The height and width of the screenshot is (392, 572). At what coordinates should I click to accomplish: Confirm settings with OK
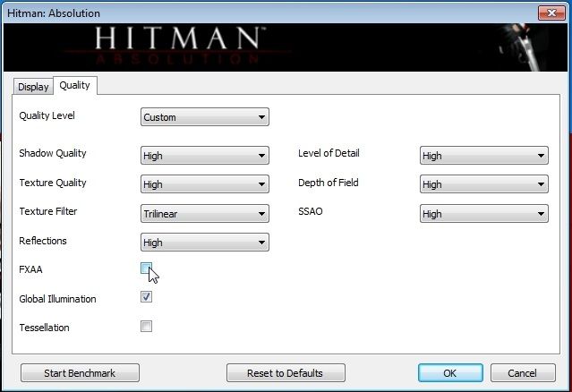pos(450,373)
